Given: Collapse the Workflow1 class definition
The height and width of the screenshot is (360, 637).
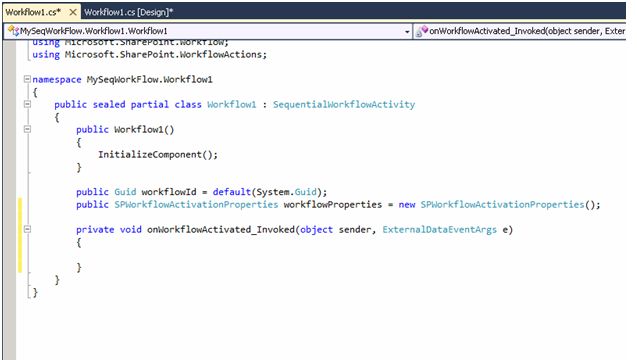Looking at the screenshot, I should 27,104.
